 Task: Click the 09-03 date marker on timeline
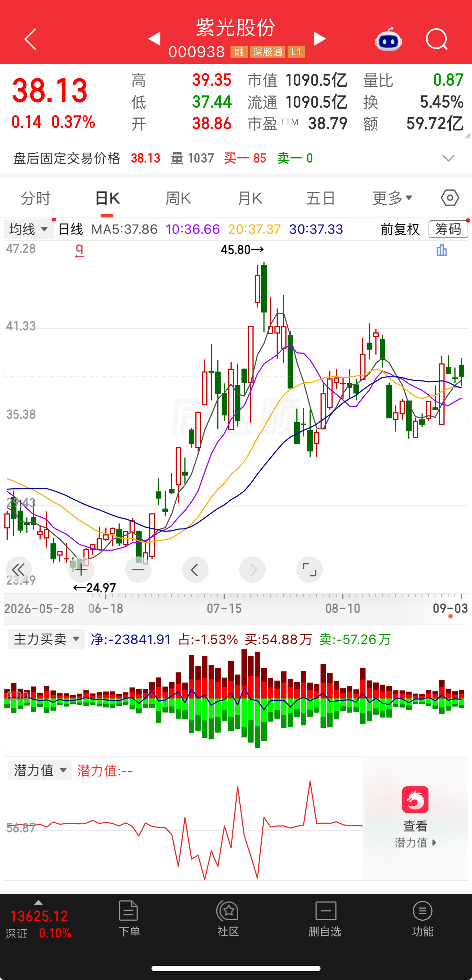tap(450, 608)
